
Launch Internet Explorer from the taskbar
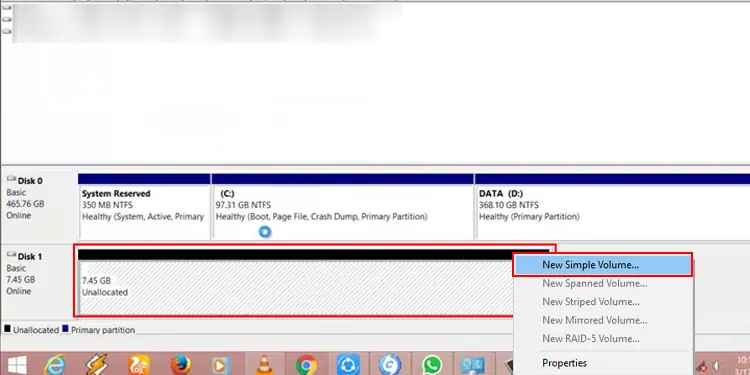point(55,365)
